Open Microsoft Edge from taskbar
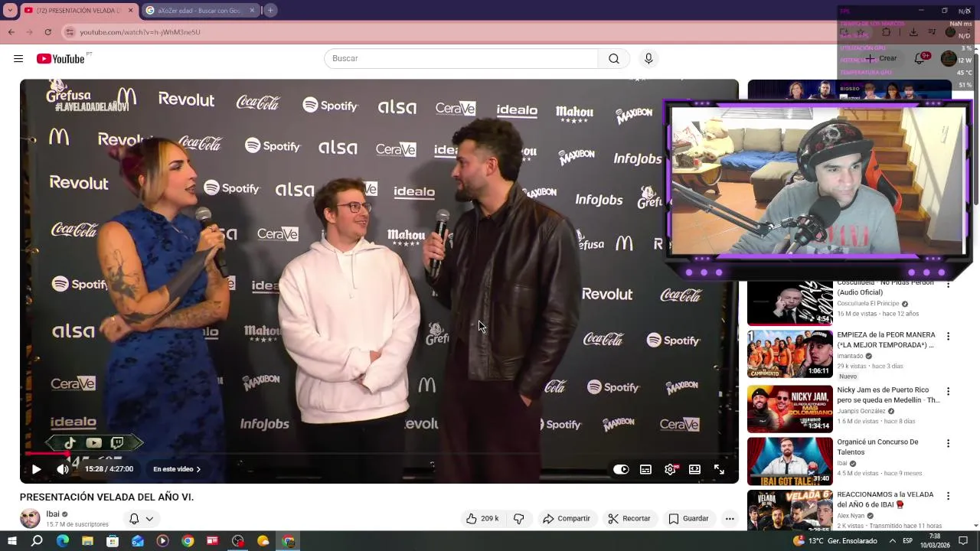Image resolution: width=980 pixels, height=551 pixels. [x=62, y=541]
